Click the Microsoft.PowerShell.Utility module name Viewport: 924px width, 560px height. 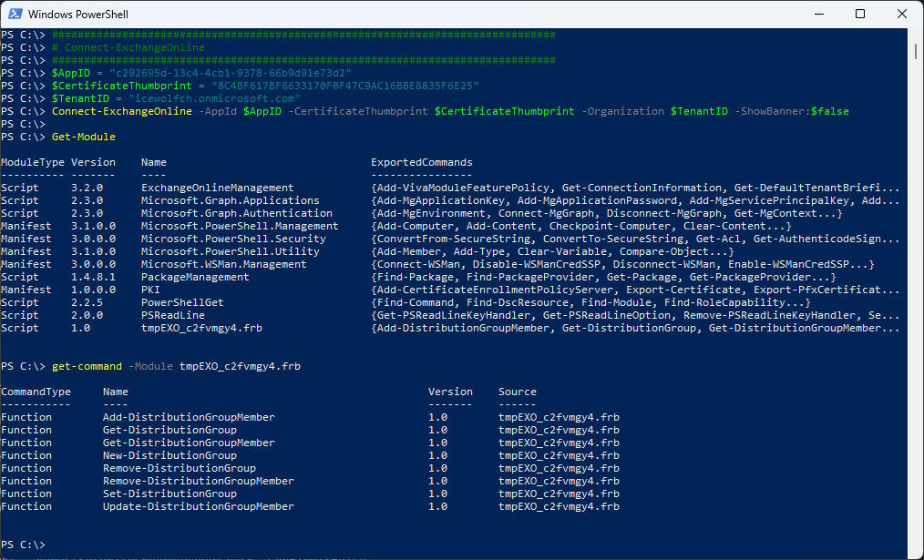(231, 251)
